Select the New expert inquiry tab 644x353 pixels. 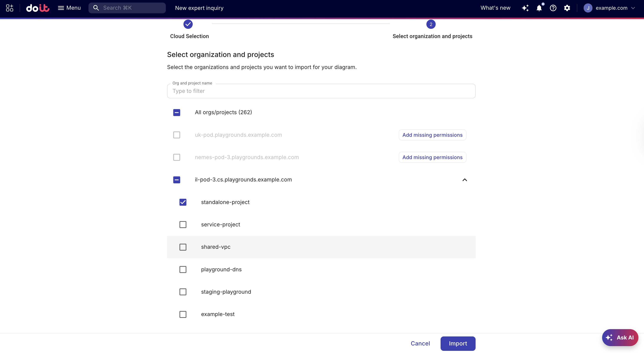coord(199,8)
